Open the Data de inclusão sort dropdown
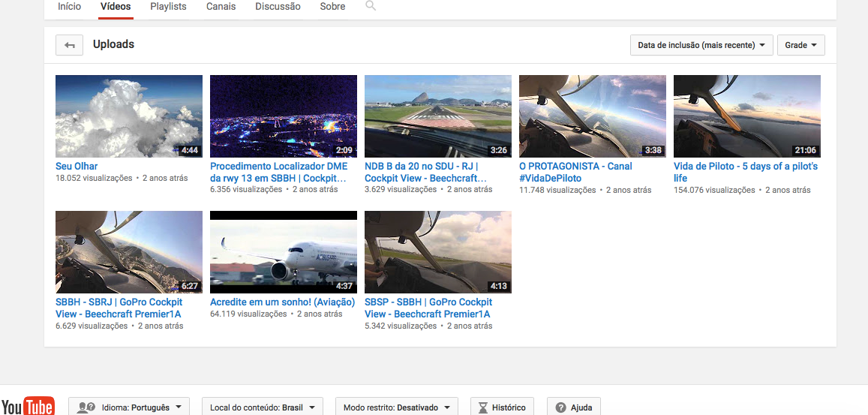Viewport: 868px width, 415px height. tap(701, 45)
